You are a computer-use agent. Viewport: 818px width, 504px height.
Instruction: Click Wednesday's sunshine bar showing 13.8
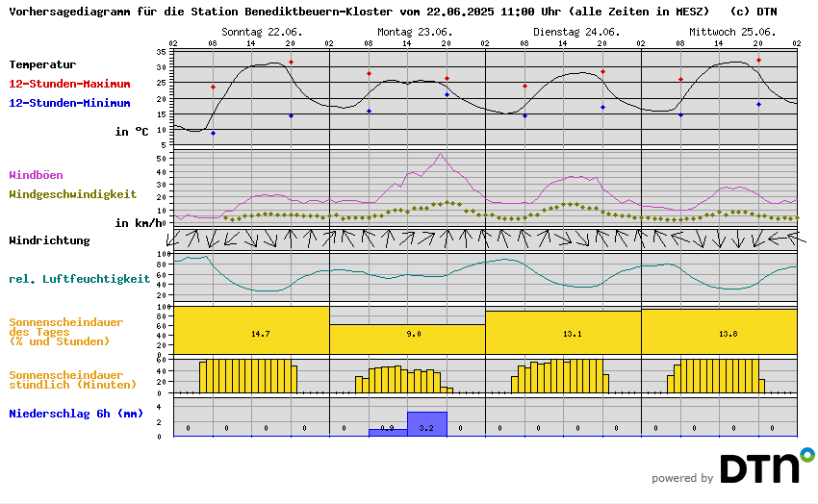(720, 332)
